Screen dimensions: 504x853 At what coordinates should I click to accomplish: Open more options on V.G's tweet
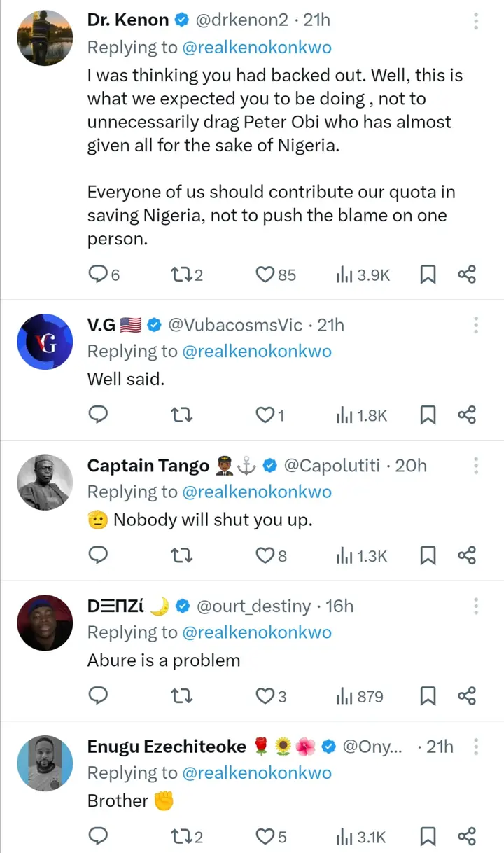click(476, 325)
